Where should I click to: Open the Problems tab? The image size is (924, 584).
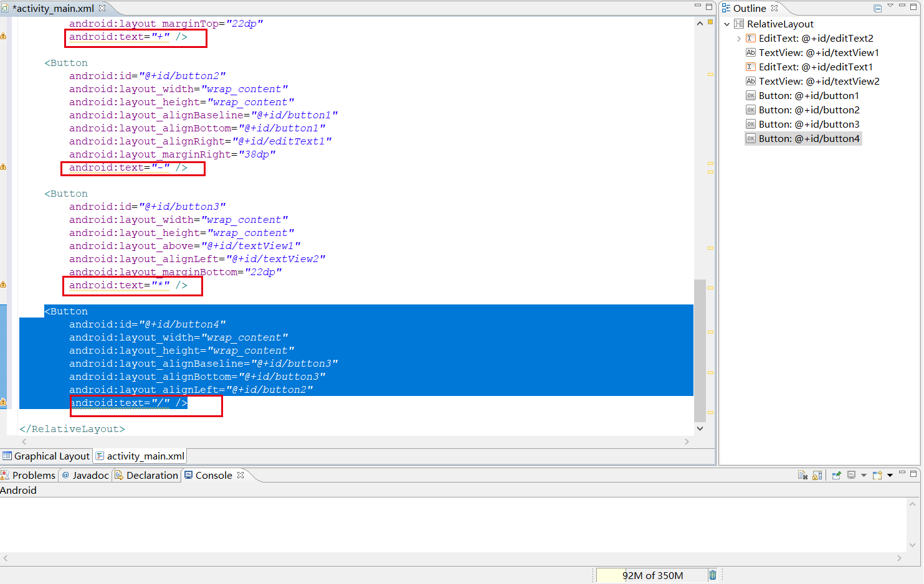pos(29,475)
